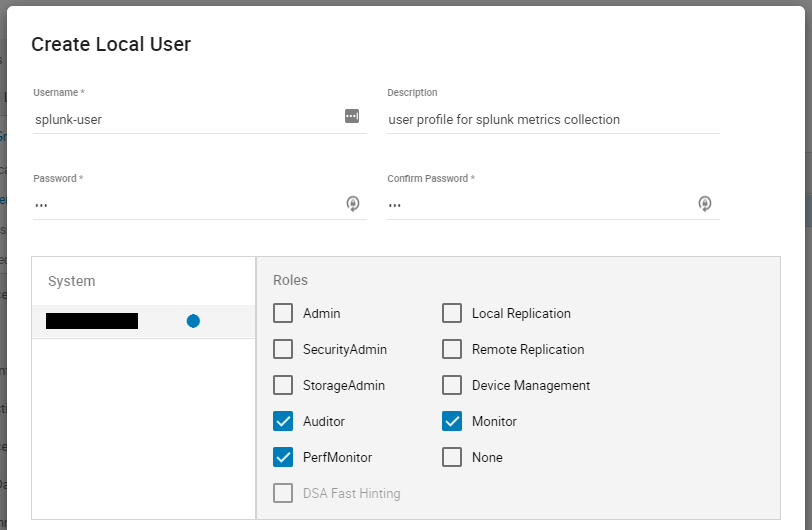Tick the Device Management checkbox
The width and height of the screenshot is (812, 530).
[452, 385]
